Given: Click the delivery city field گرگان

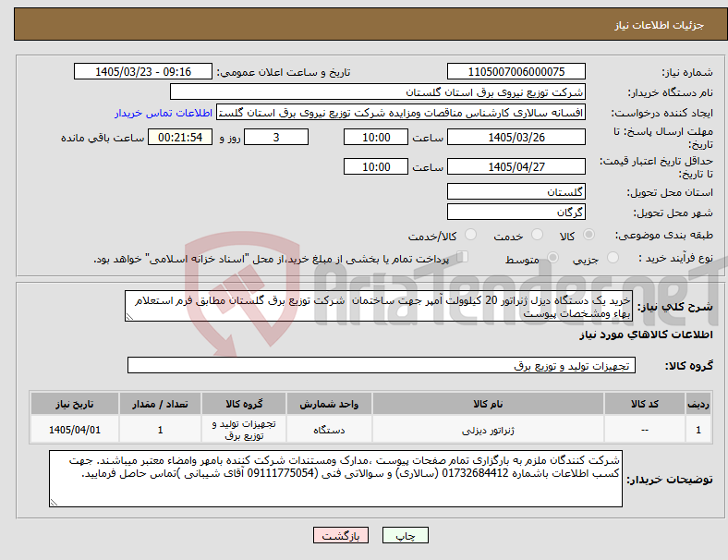Looking at the screenshot, I should [516, 212].
